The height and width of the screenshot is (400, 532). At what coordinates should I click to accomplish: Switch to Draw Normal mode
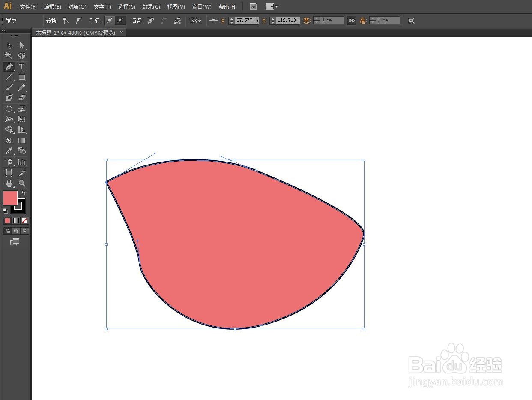click(7, 231)
